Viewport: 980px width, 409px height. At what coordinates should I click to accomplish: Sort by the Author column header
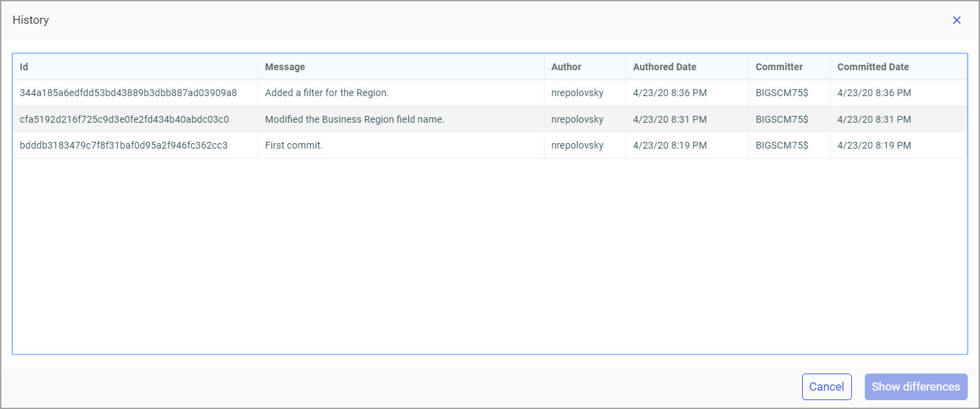click(566, 67)
